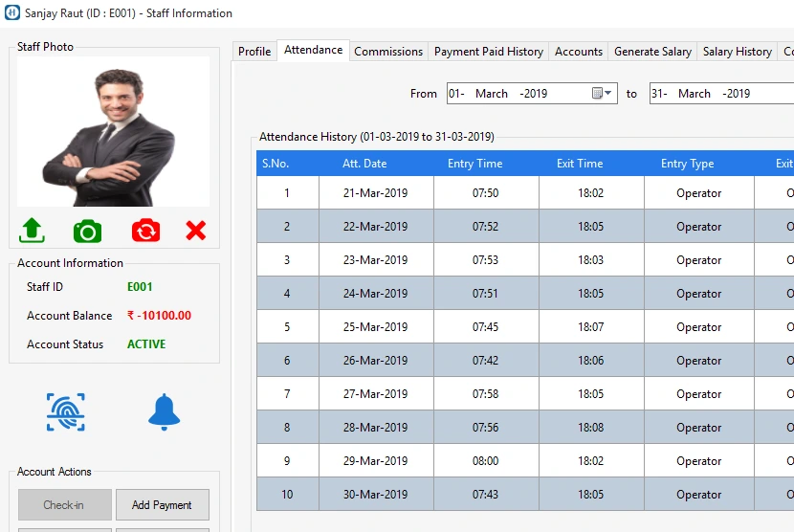Image resolution: width=794 pixels, height=532 pixels.
Task: Open the Commissions tab
Action: pos(387,52)
